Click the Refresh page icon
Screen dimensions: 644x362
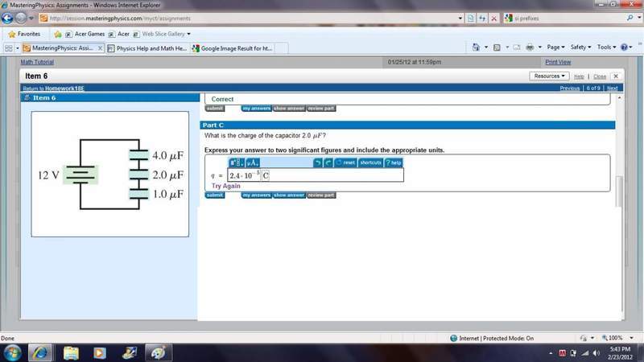click(482, 19)
